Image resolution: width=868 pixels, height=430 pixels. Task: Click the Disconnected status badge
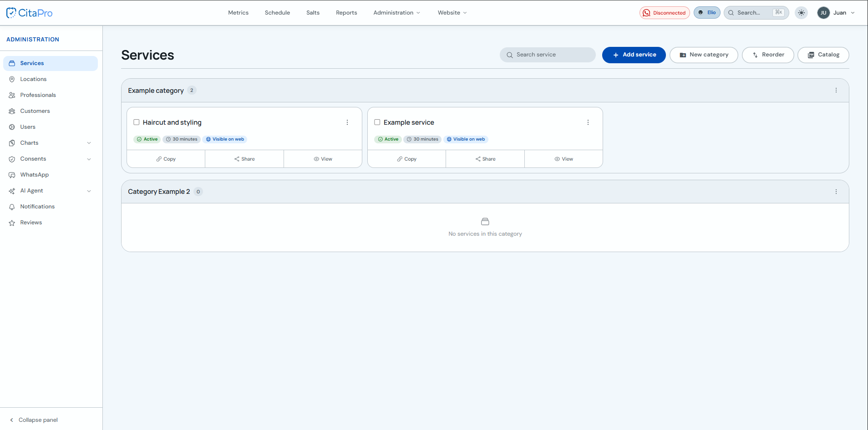[x=665, y=13]
